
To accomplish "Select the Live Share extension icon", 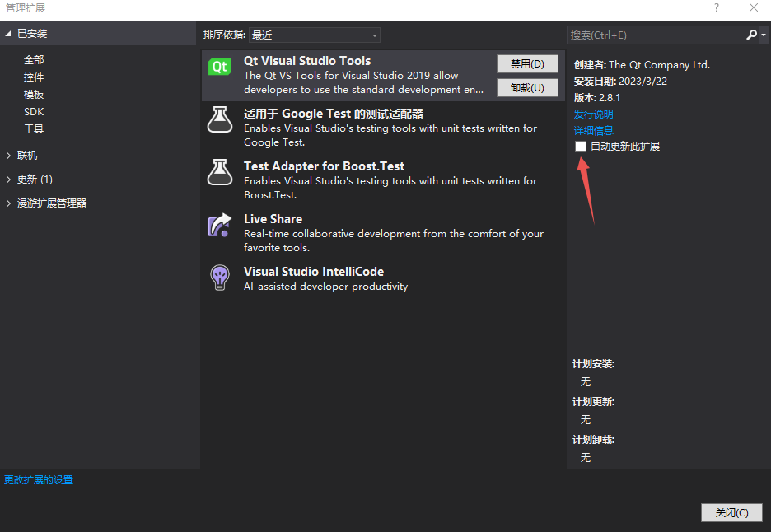I will pyautogui.click(x=219, y=224).
